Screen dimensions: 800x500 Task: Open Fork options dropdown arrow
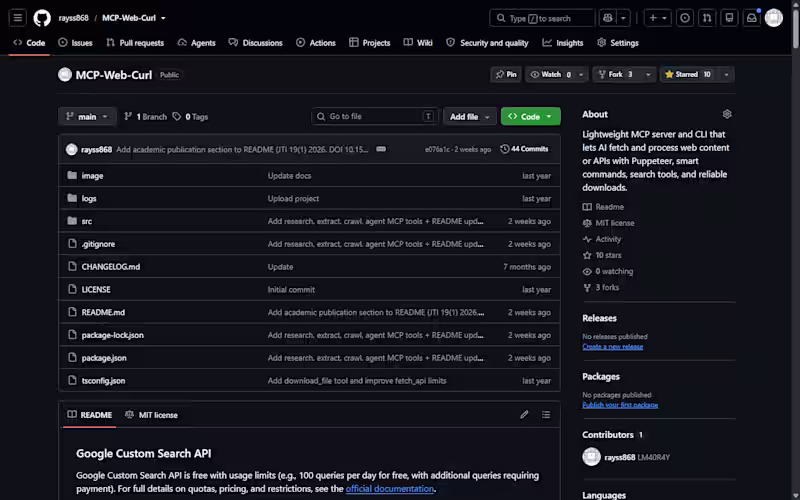point(648,74)
